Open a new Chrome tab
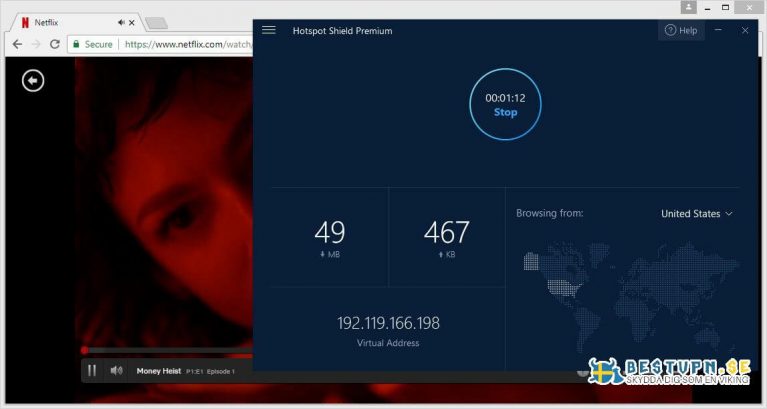This screenshot has height=409, width=767. [157, 23]
